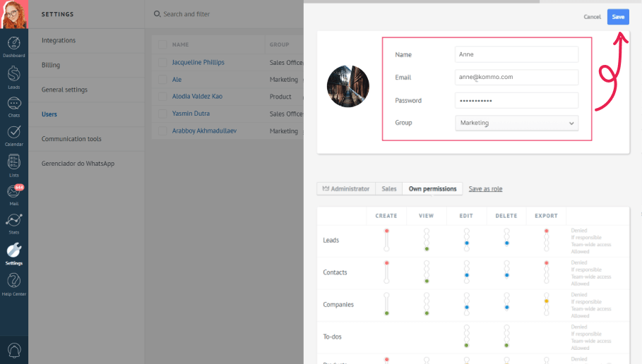Open Billing settings section
Image resolution: width=642 pixels, height=364 pixels.
[51, 65]
